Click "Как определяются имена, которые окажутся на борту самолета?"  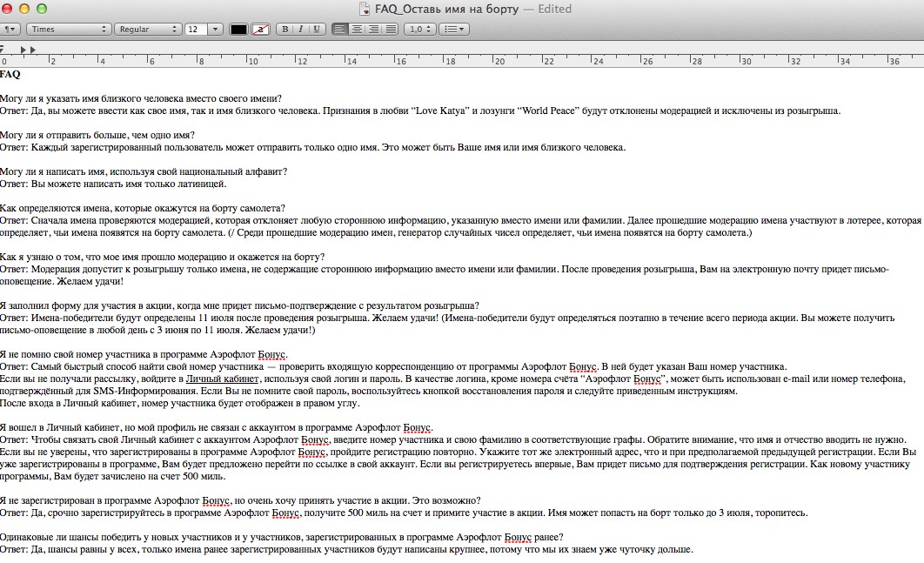click(x=143, y=208)
